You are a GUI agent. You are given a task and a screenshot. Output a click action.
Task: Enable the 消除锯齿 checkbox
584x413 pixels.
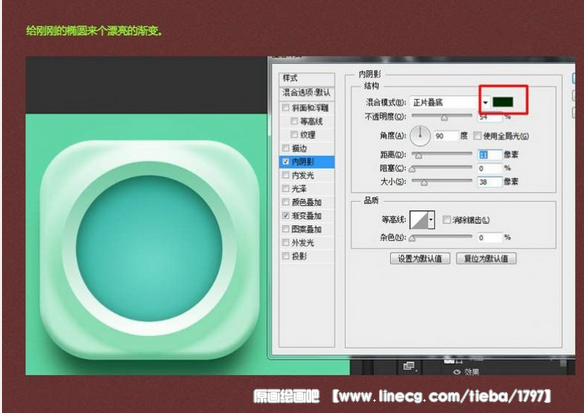[x=446, y=220]
